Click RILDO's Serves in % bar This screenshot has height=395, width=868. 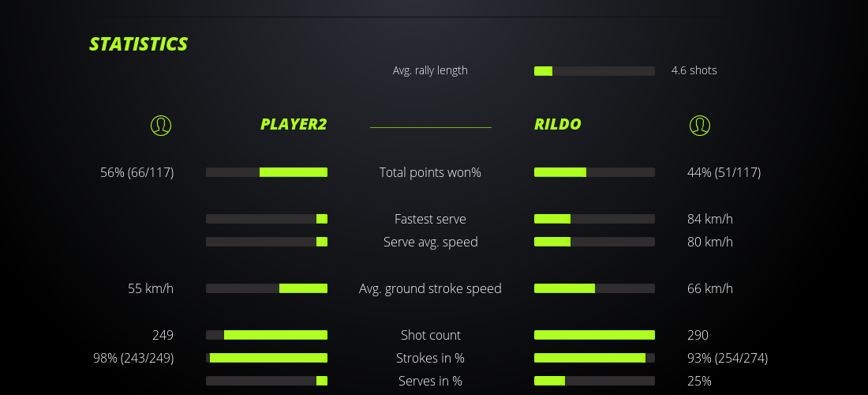(x=594, y=381)
